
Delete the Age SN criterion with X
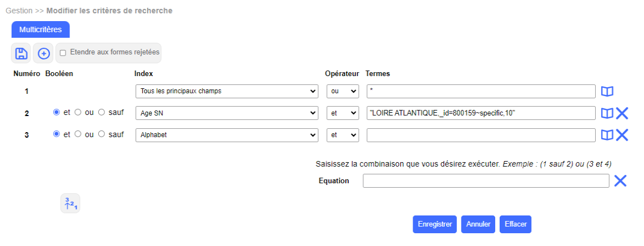[622, 113]
